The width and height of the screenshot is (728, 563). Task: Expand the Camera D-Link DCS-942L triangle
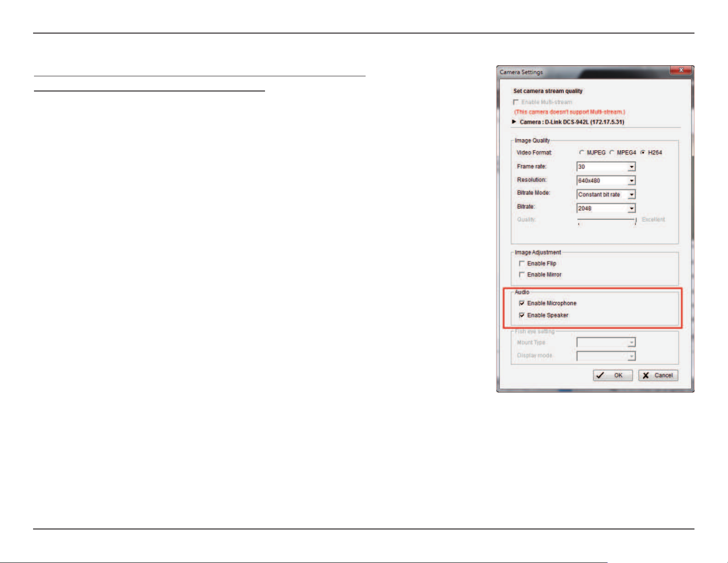(x=514, y=122)
